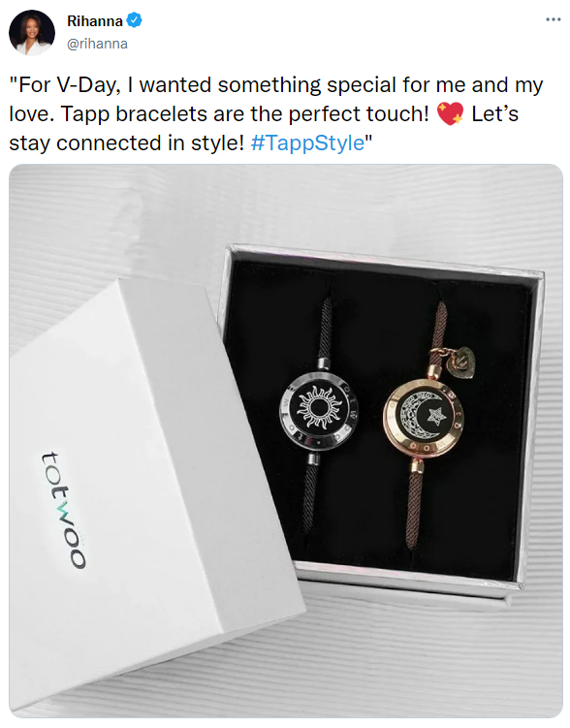Click the crescent moon emblem on the rose gold bracelet
The width and height of the screenshot is (570, 728).
click(x=419, y=416)
